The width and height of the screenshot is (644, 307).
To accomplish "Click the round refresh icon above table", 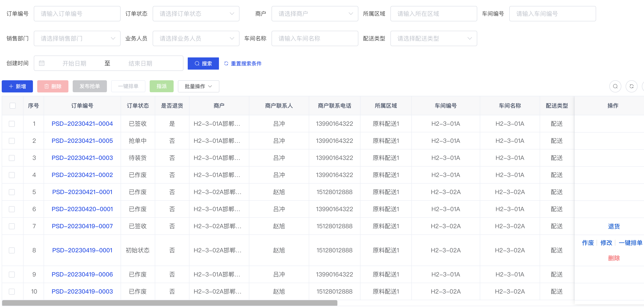I will (631, 86).
